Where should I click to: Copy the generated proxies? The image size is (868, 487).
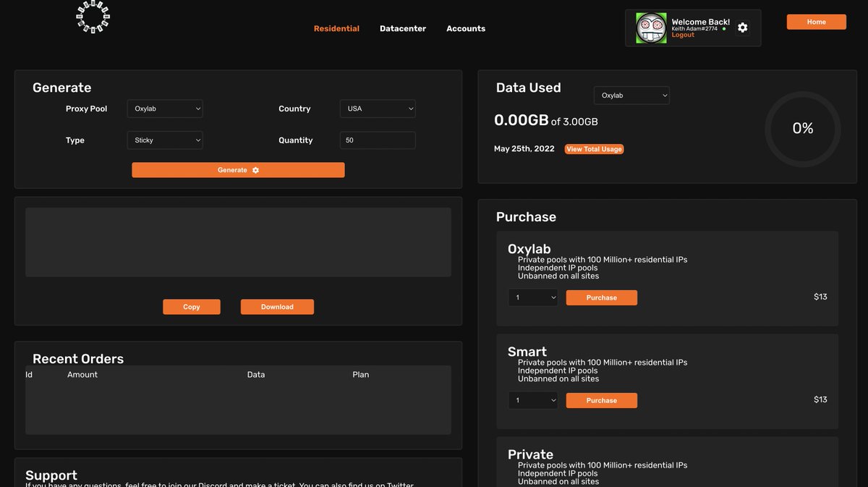pyautogui.click(x=192, y=307)
